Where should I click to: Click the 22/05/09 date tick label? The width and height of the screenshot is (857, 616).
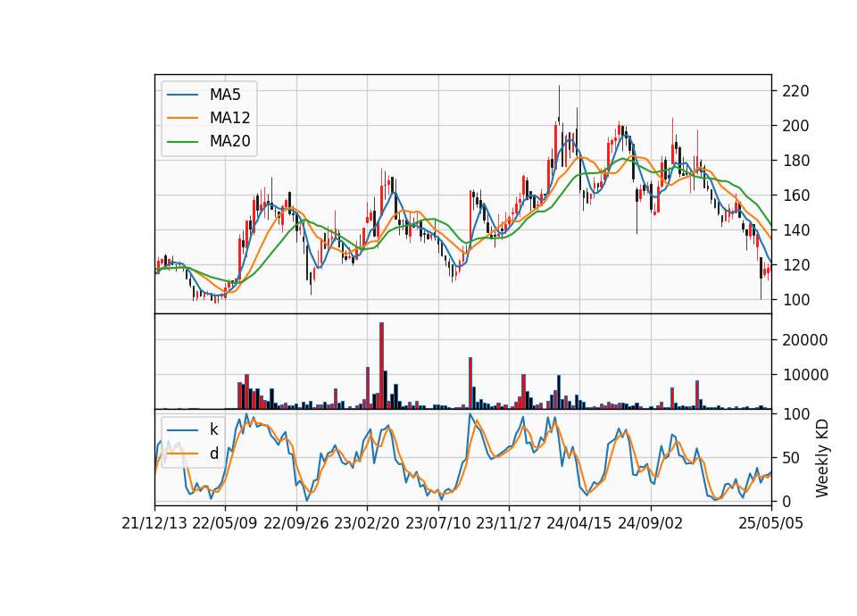[225, 523]
